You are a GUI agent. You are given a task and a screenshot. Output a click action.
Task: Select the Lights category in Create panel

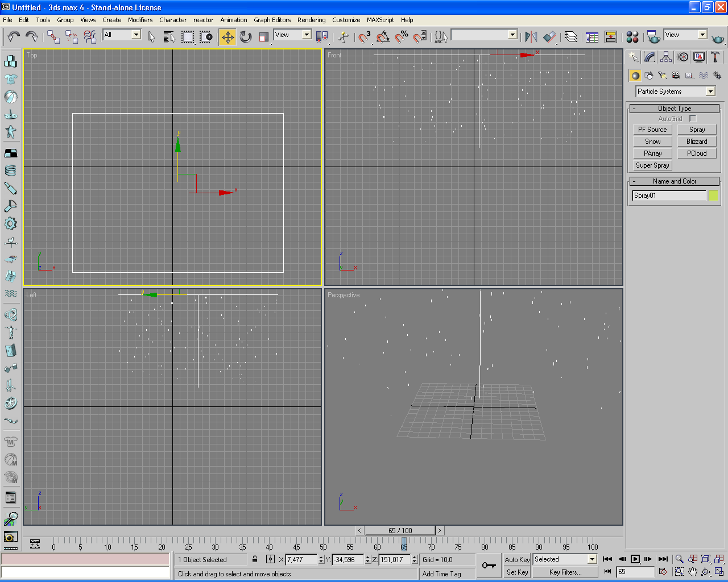(663, 75)
